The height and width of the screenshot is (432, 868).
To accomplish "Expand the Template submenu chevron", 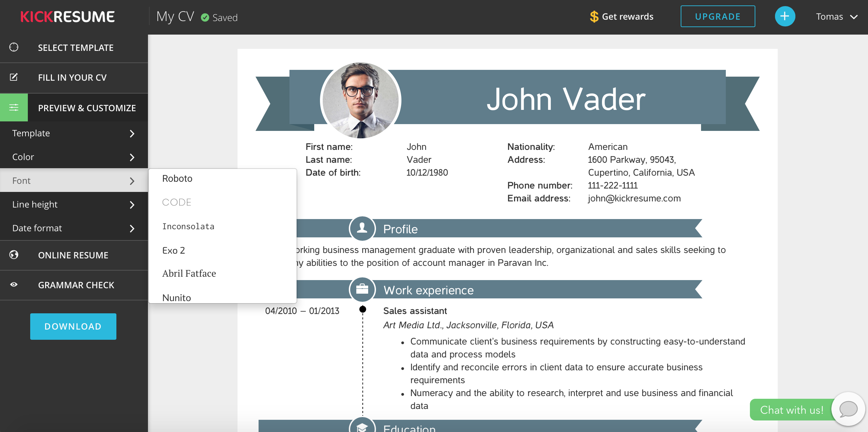I will (x=132, y=134).
